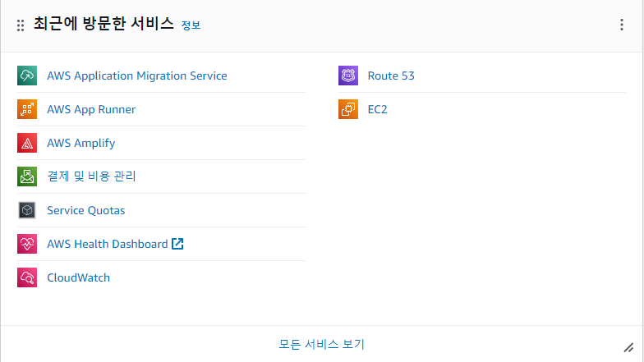Viewport: 644px width, 362px height.
Task: Click the AWS Application Migration Service icon
Action: pos(27,76)
